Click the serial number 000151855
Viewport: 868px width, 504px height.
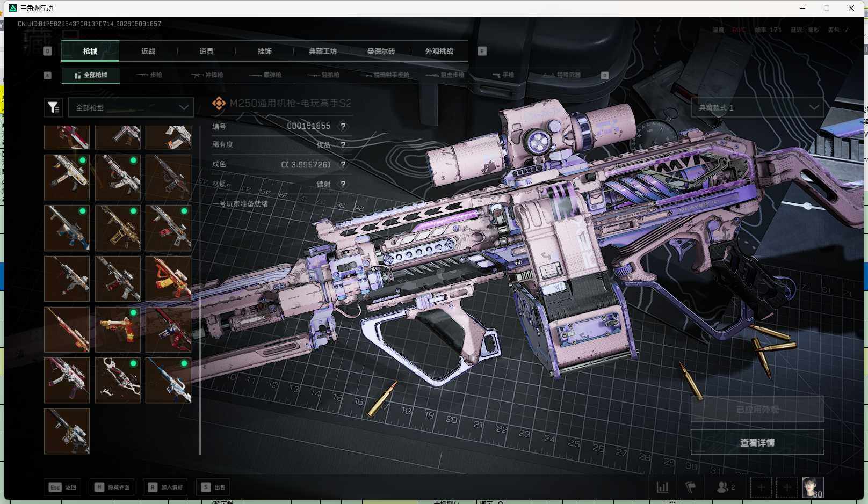(x=308, y=126)
